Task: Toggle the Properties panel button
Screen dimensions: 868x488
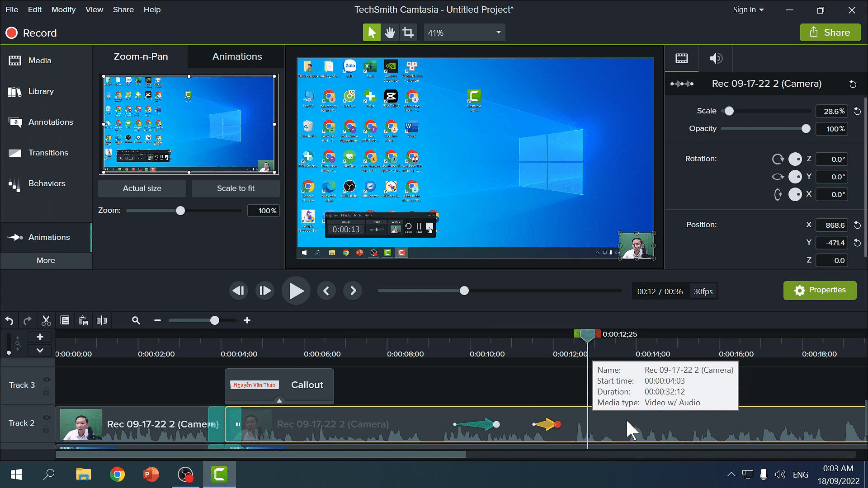Action: (x=820, y=290)
